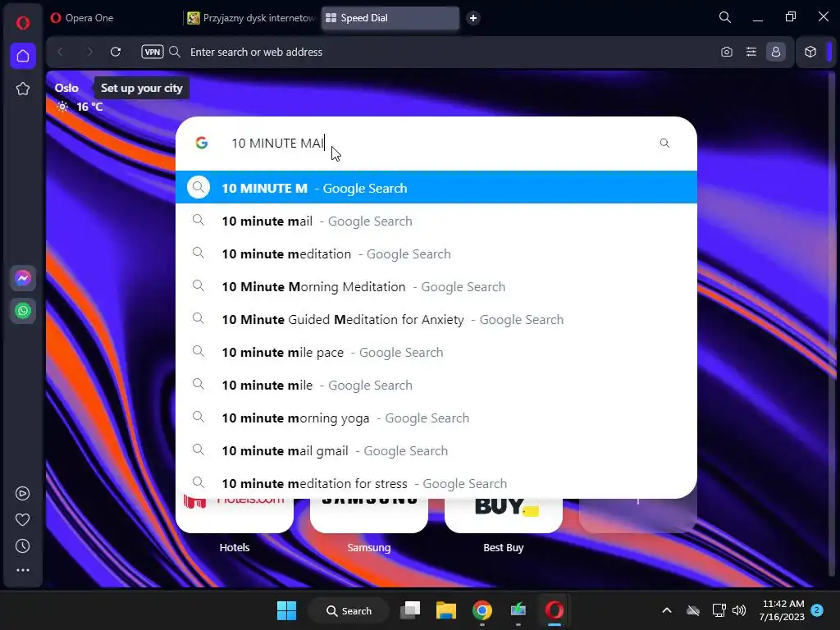Show hidden system tray icons
Viewport: 840px width, 630px height.
666,610
